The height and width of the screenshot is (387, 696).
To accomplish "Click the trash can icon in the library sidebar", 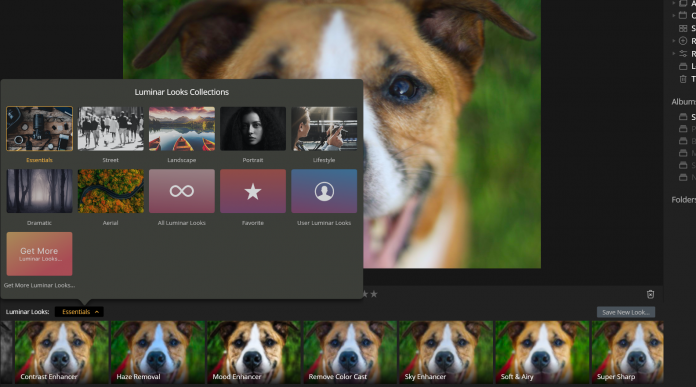I will click(683, 79).
